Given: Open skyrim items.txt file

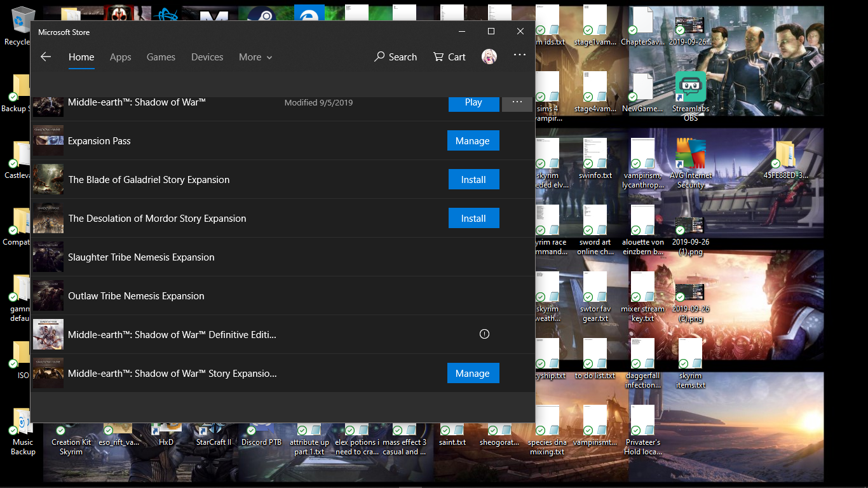Looking at the screenshot, I should click(690, 363).
